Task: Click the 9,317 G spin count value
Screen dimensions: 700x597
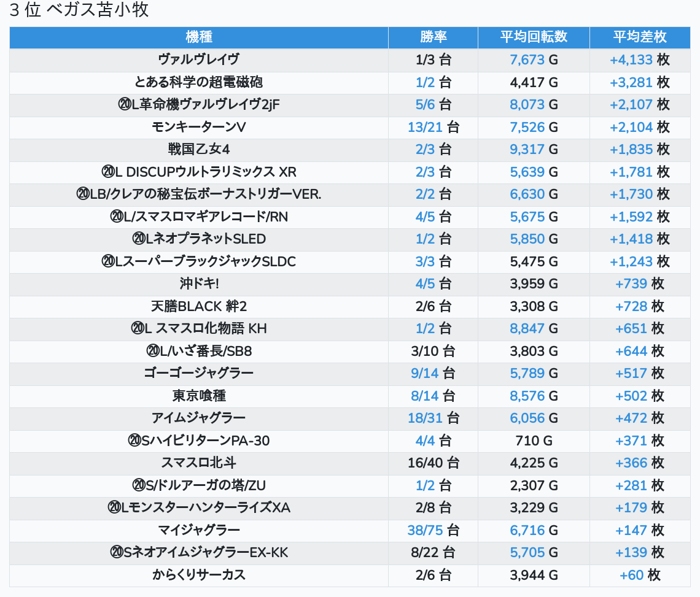Action: pos(533,149)
